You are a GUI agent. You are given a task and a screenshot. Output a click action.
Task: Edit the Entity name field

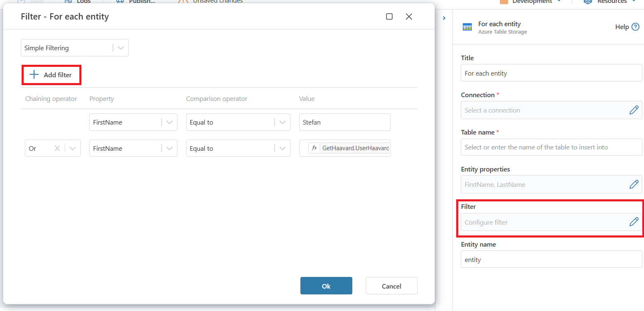551,260
